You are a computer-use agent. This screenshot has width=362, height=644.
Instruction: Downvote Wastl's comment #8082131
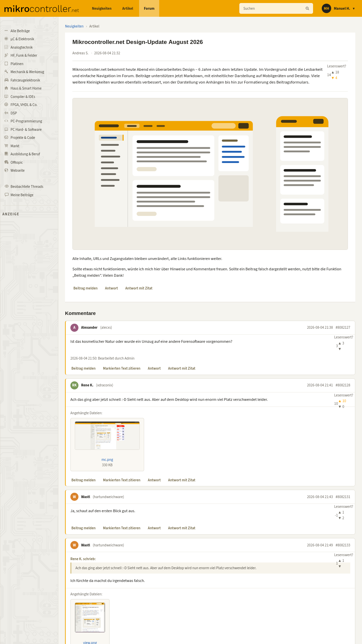[x=340, y=518]
